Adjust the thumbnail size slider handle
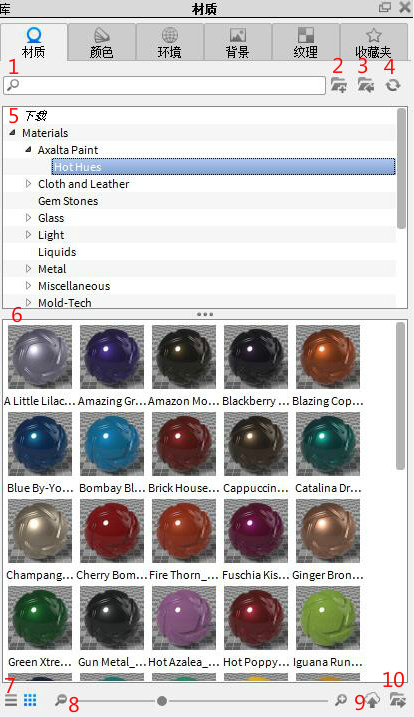 coord(161,701)
